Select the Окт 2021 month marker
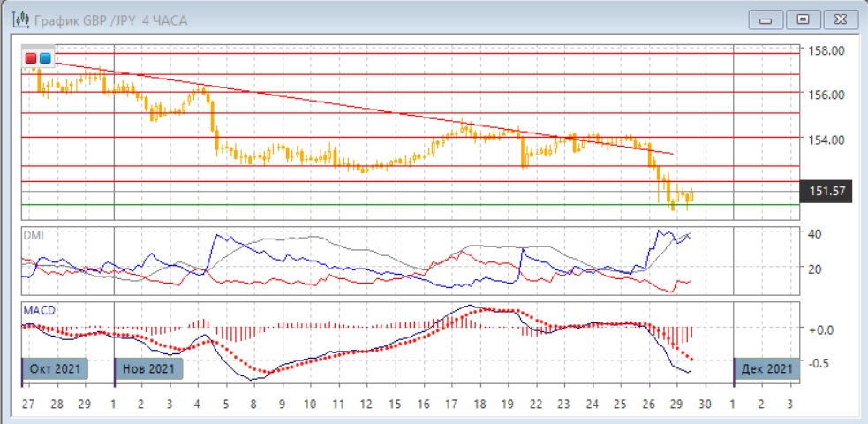Screen dimensions: 868x424 pyautogui.click(x=55, y=368)
